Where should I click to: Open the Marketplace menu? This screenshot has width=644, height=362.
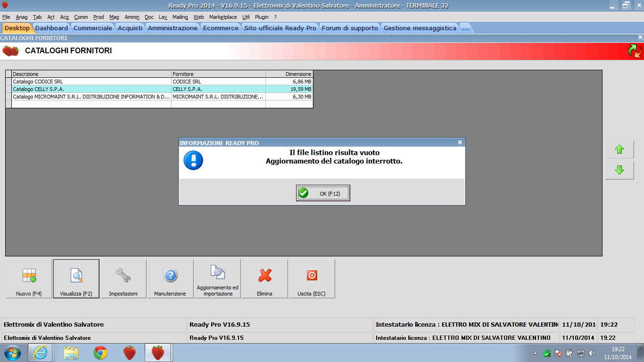[x=223, y=17]
